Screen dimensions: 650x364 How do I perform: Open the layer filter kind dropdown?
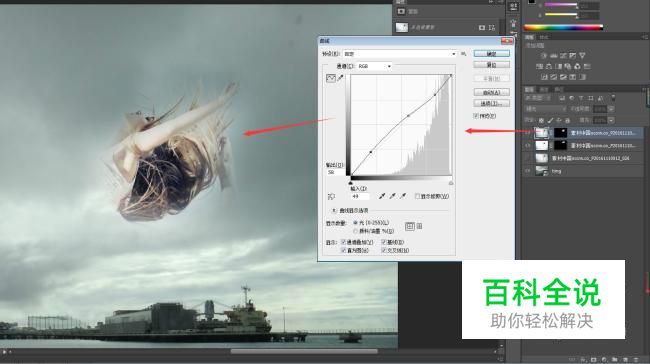coord(538,98)
